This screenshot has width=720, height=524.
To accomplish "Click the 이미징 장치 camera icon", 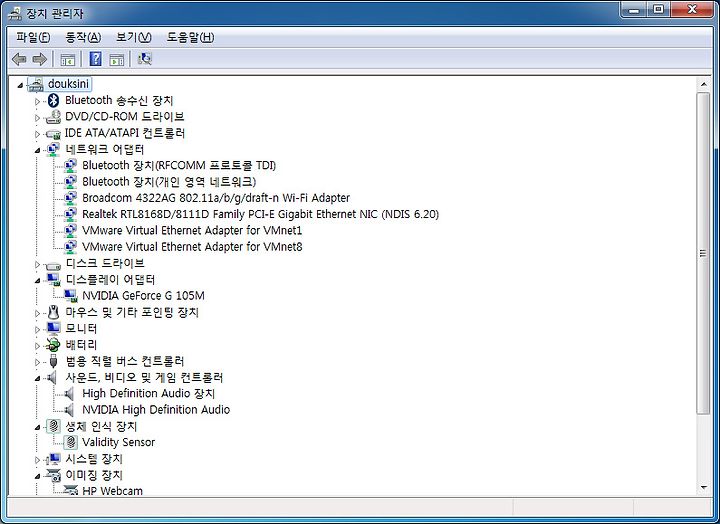I will [x=54, y=475].
